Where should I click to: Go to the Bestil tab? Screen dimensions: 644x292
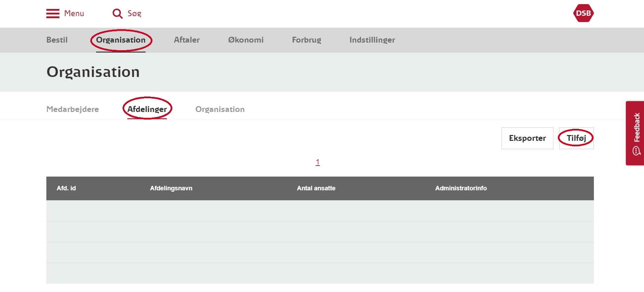point(57,40)
